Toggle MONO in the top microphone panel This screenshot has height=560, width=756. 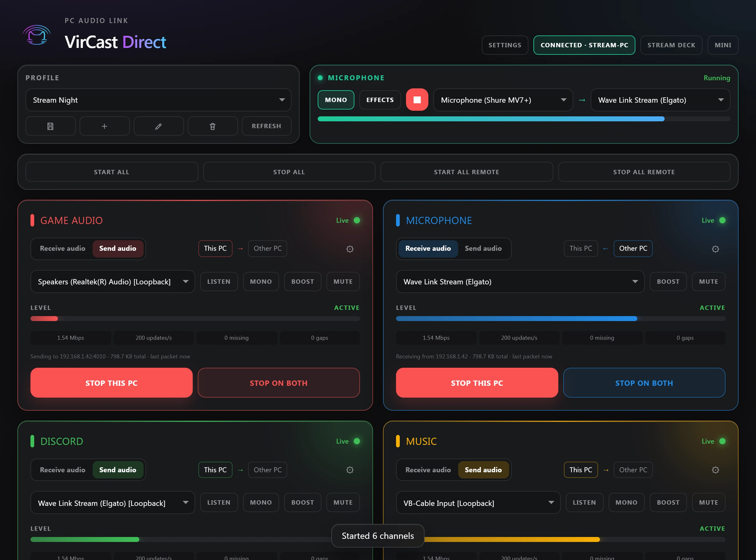[x=336, y=100]
